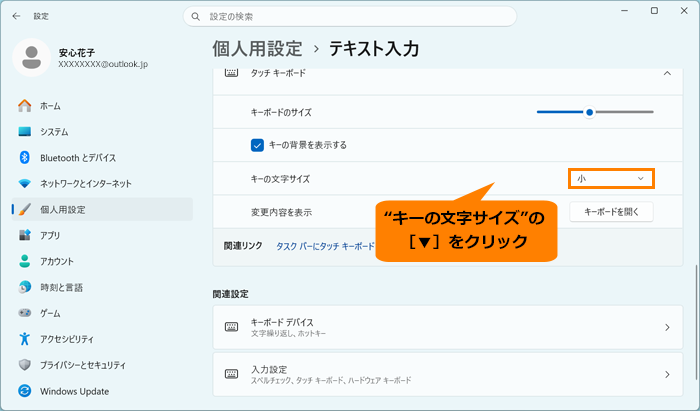Click the アカウント person icon
The image size is (700, 411).
pyautogui.click(x=25, y=261)
